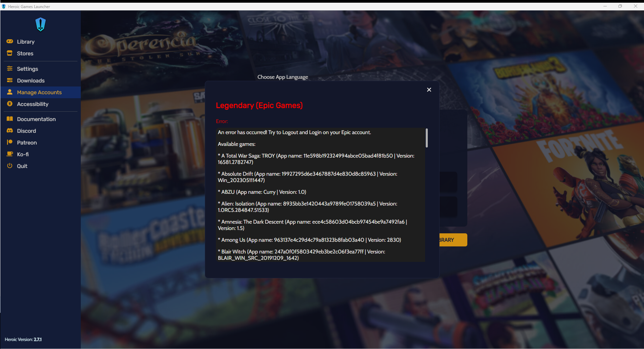Image resolution: width=644 pixels, height=349 pixels.
Task: Select Stores in the sidebar
Action: tap(25, 53)
